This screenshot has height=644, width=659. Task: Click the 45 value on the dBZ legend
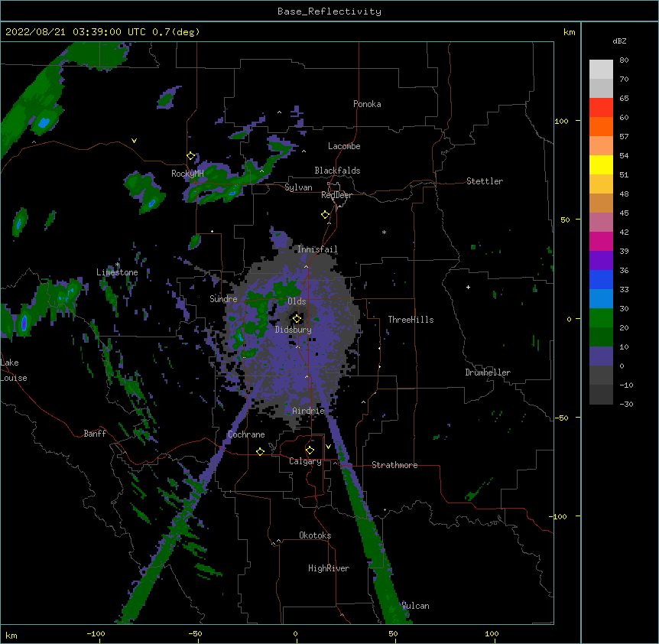click(x=624, y=213)
